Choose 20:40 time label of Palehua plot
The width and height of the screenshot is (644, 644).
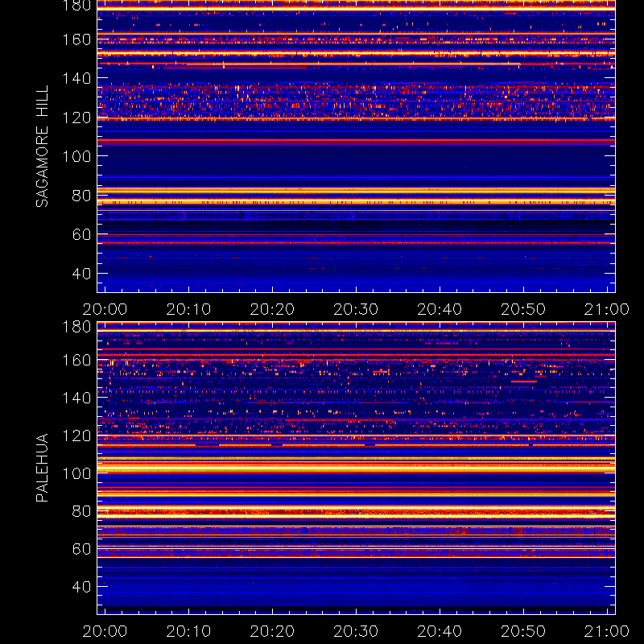440,631
